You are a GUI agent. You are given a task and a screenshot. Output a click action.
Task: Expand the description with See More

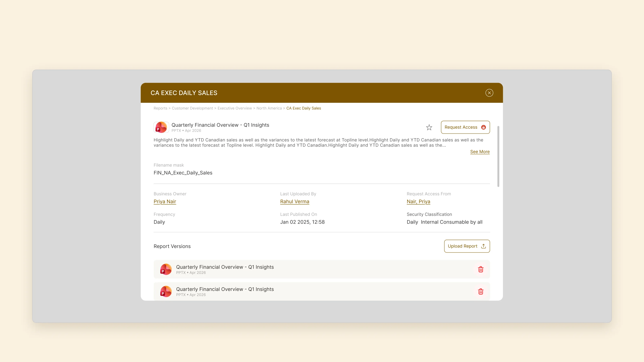(480, 152)
